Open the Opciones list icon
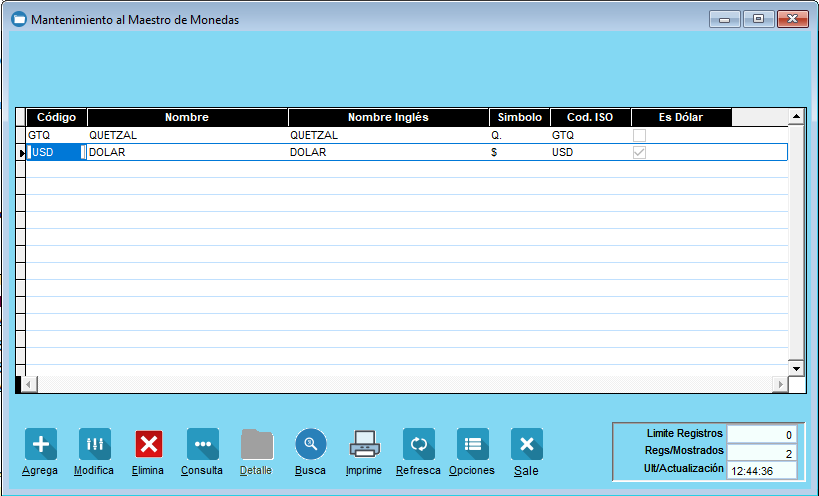Viewport: 819px width, 496px height. pyautogui.click(x=472, y=444)
